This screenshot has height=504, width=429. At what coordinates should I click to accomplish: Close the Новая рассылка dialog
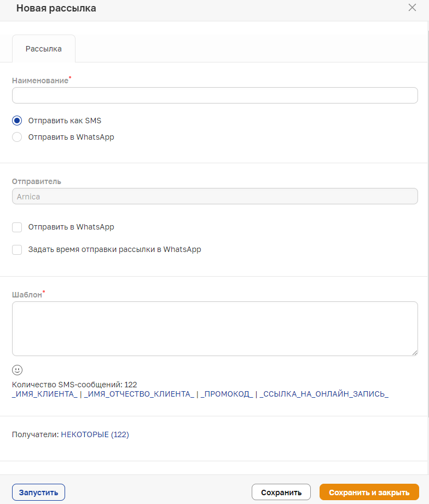[412, 7]
